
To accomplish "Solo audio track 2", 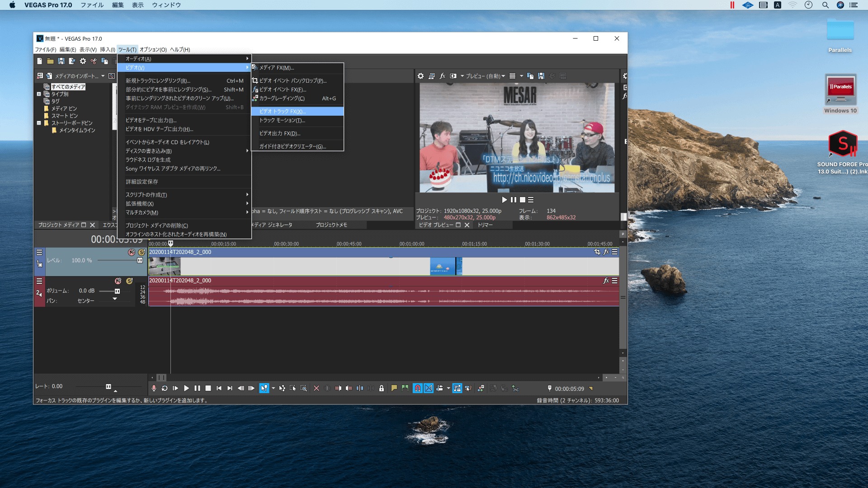I will (x=129, y=281).
